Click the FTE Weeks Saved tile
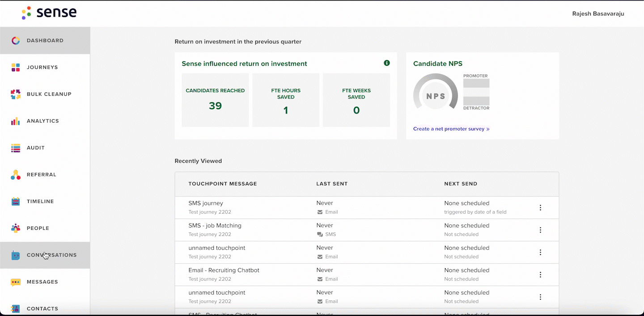 (x=356, y=100)
